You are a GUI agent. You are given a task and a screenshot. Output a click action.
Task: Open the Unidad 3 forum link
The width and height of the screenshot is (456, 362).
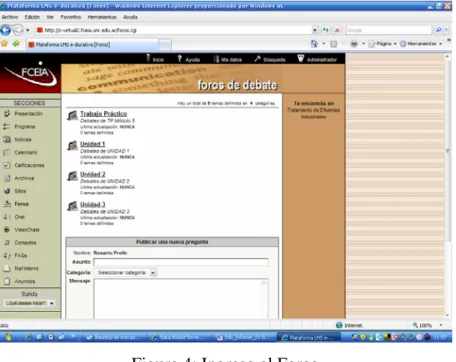point(93,204)
